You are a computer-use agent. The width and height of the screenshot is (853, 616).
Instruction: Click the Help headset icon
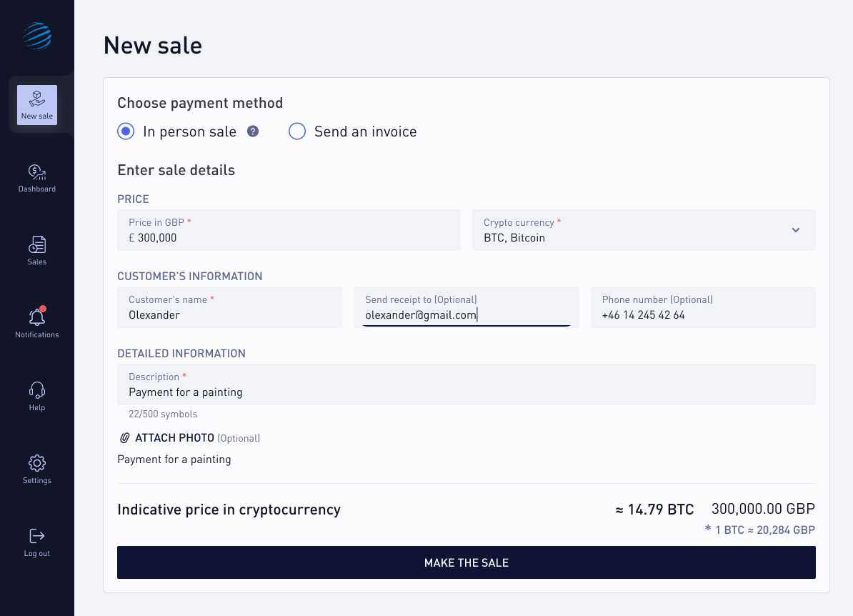point(36,390)
